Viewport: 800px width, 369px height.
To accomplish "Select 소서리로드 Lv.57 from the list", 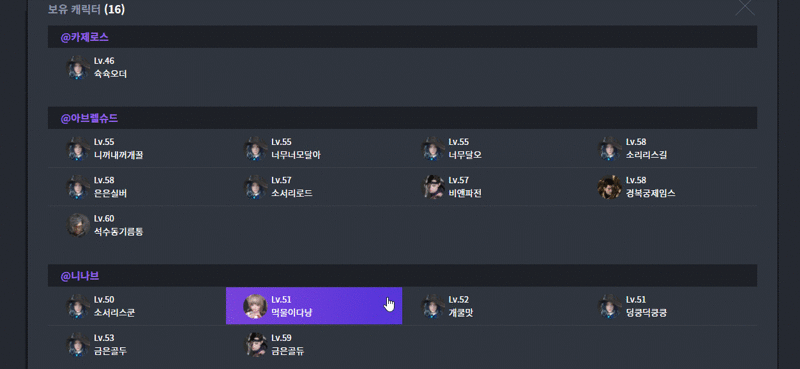I will pos(314,187).
